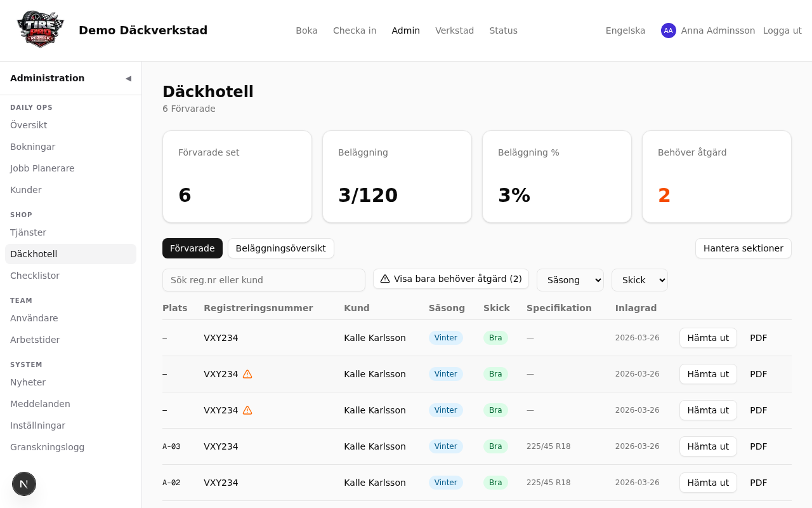Open Verkstad in the top navigation

454,30
